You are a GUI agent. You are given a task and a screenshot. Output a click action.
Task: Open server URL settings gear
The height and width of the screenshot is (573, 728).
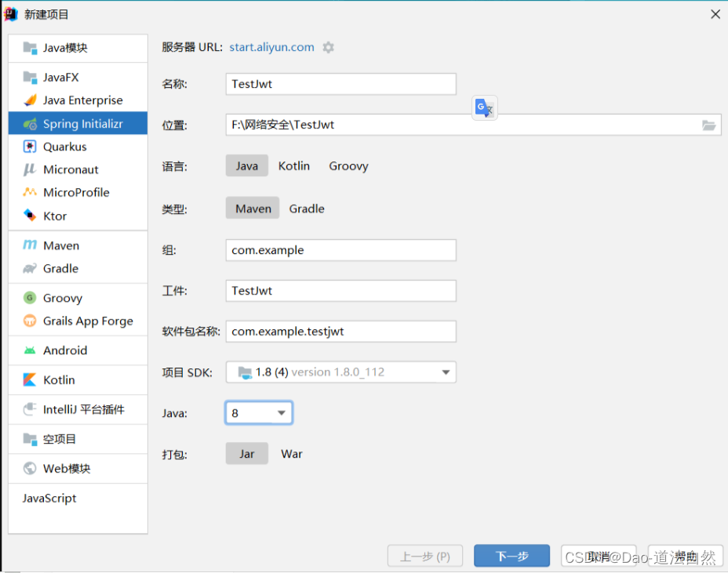point(328,47)
